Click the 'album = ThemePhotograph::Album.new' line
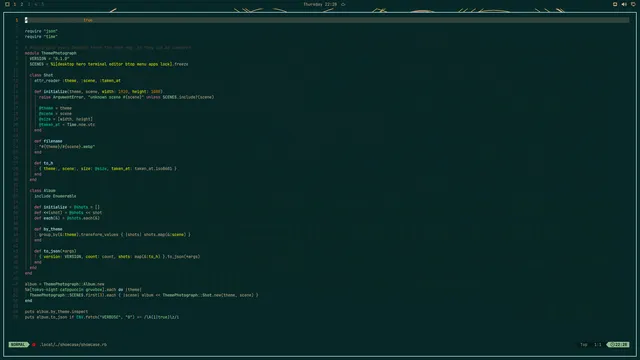Viewport: 640px width, 360px height. pos(64,284)
